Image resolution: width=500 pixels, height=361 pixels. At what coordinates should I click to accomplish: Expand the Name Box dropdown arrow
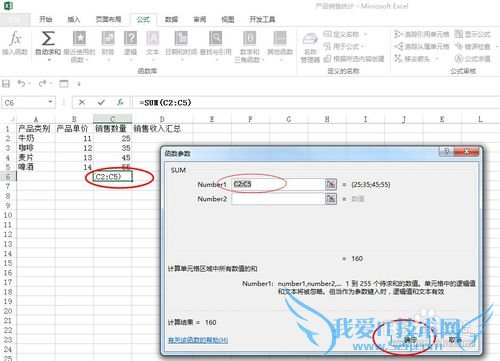pyautogui.click(x=50, y=102)
